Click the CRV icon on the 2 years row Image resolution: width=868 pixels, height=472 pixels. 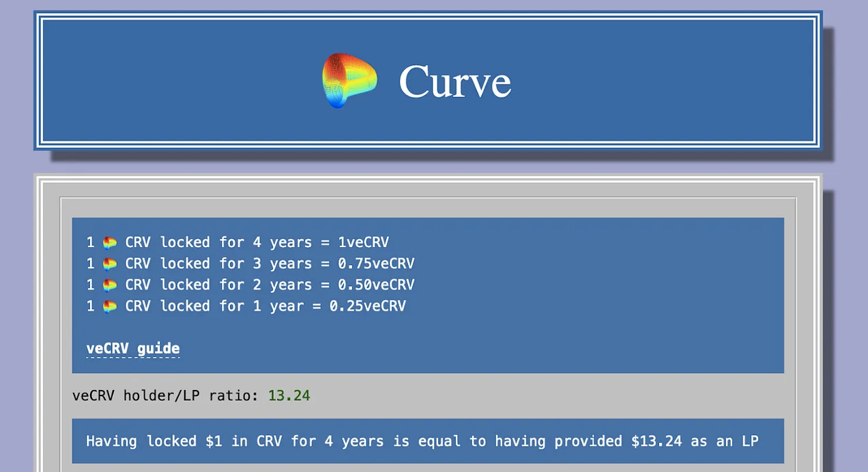point(110,285)
